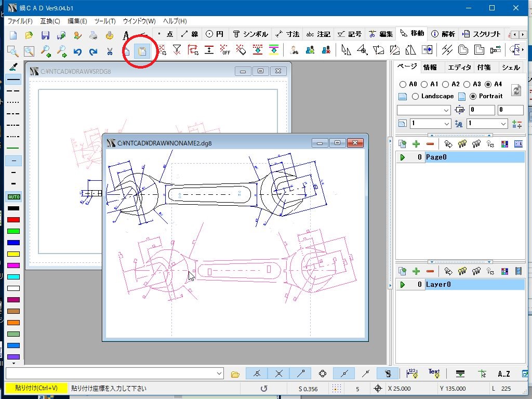Click the OFF deselect icon
The width and height of the screenshot is (532, 399).
pyautogui.click(x=224, y=50)
